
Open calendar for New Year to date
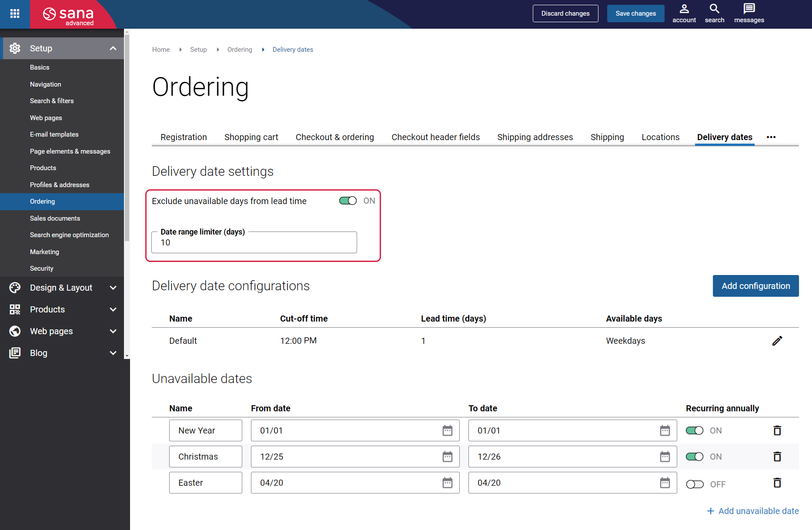665,430
